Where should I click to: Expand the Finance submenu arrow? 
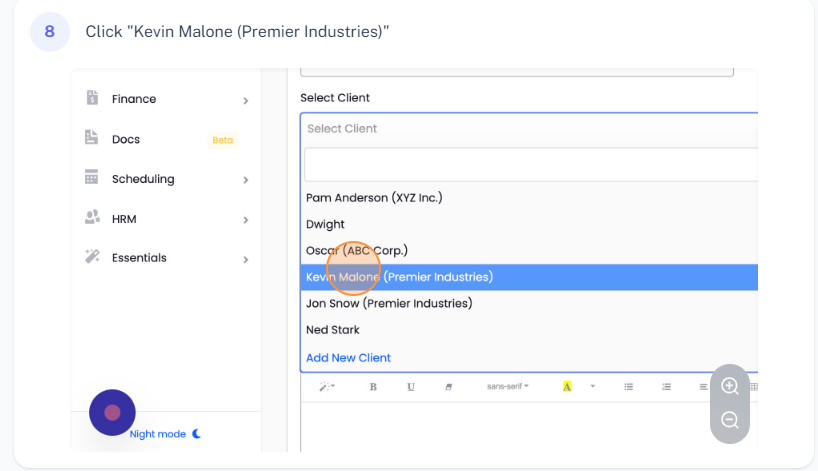click(x=246, y=100)
